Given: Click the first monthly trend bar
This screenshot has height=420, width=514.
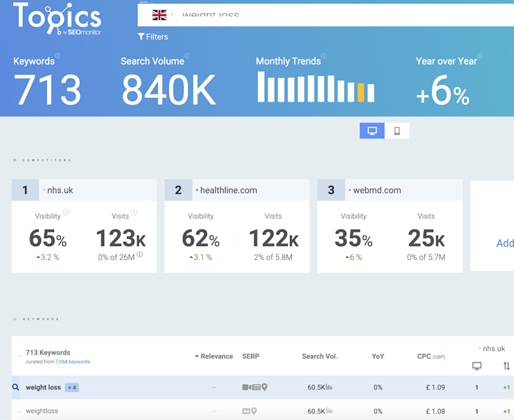Looking at the screenshot, I should [261, 87].
